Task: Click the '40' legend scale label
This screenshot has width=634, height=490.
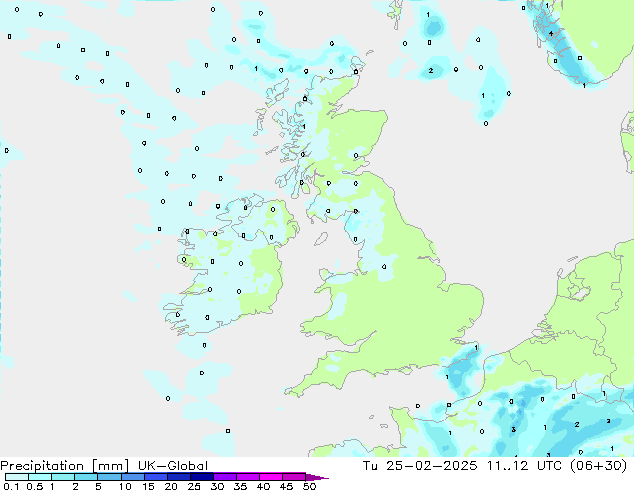Action: 263,486
